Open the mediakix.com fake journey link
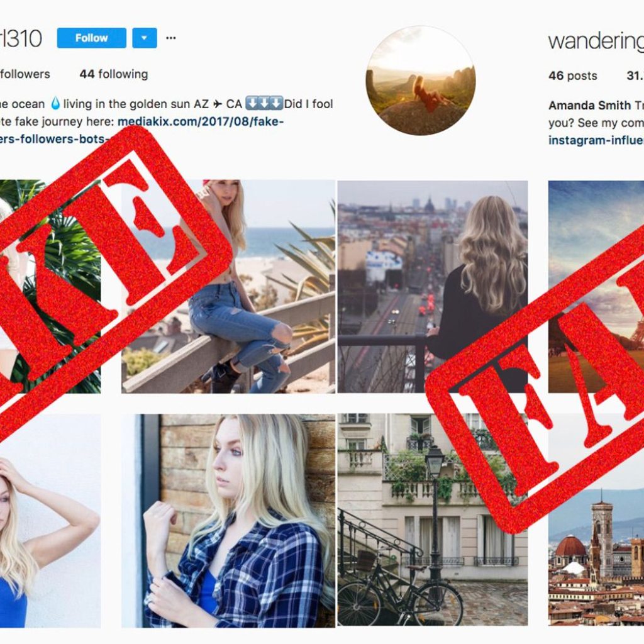The height and width of the screenshot is (644, 644). (201, 121)
